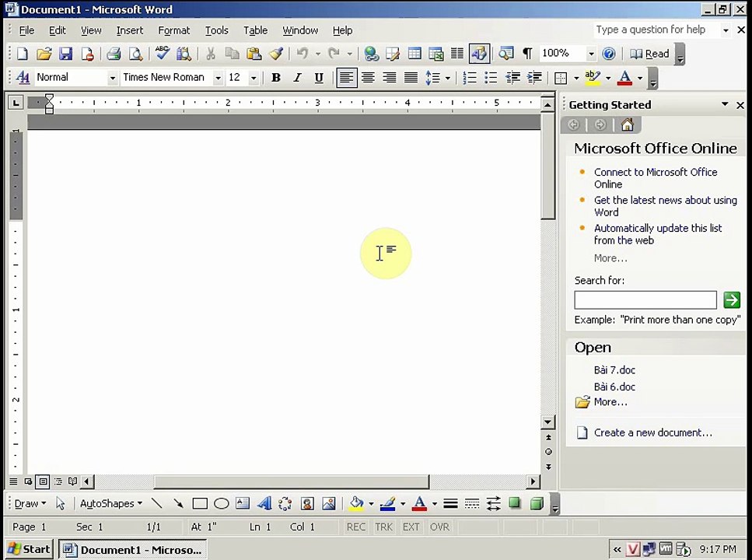Select the Oval drawing tool

point(221,503)
